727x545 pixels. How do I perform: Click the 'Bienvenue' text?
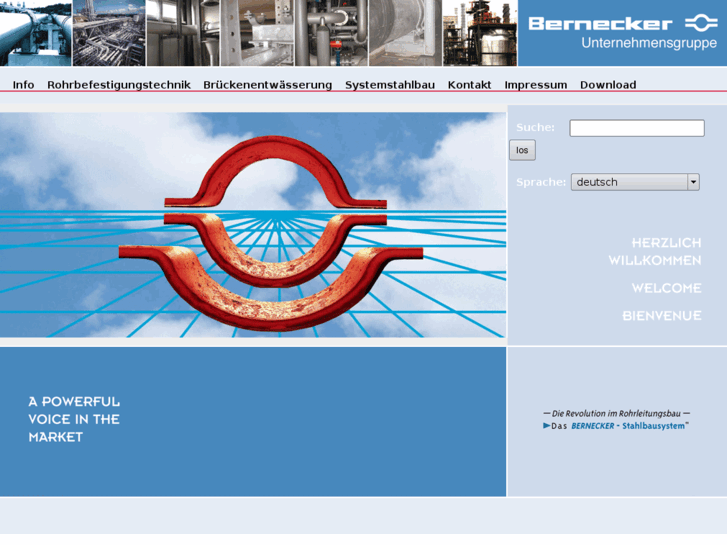[662, 316]
